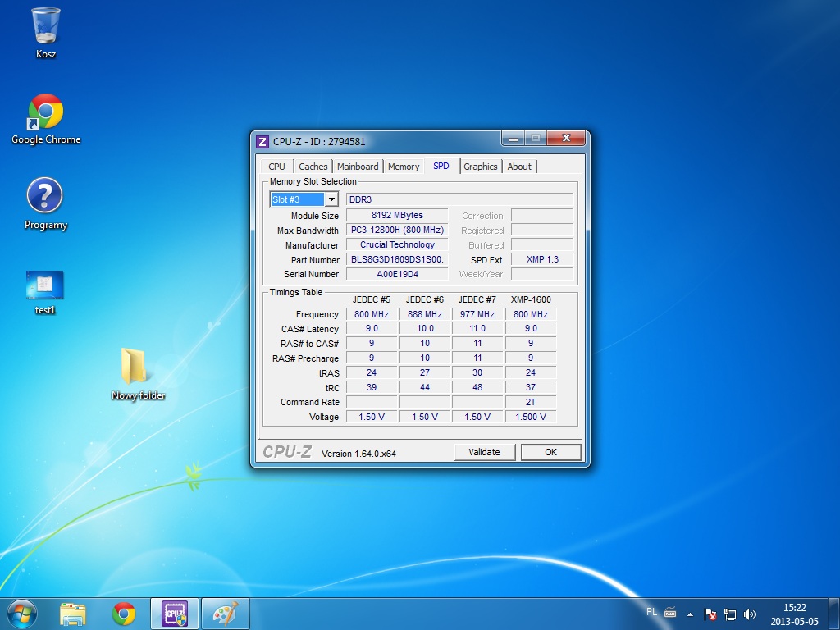Open the Windows Start menu

[x=22, y=614]
